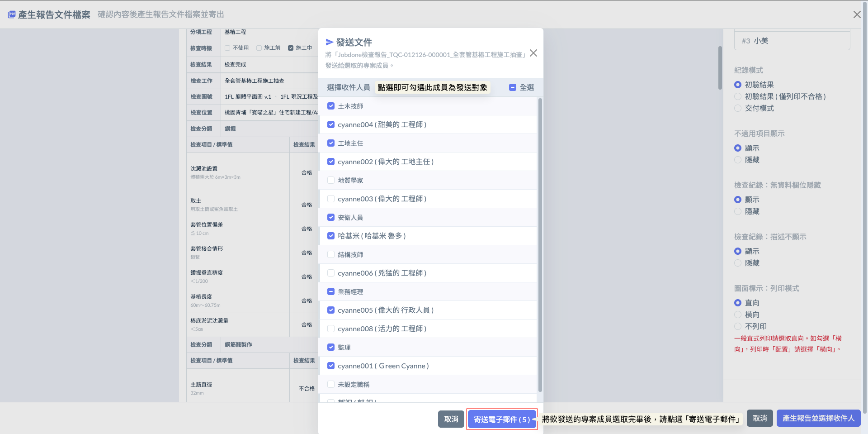The width and height of the screenshot is (868, 434).
Task: Check cyanne008 (活力的 工程師) recipient
Action: [331, 329]
